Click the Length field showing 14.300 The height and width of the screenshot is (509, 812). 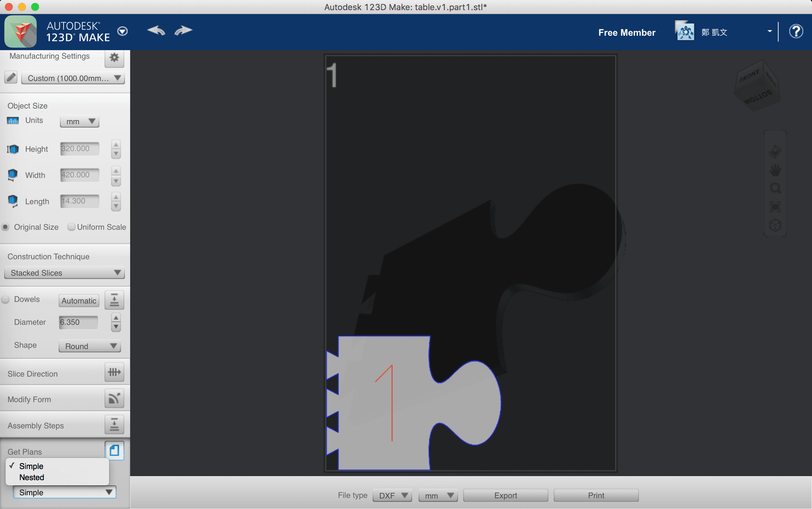[79, 201]
